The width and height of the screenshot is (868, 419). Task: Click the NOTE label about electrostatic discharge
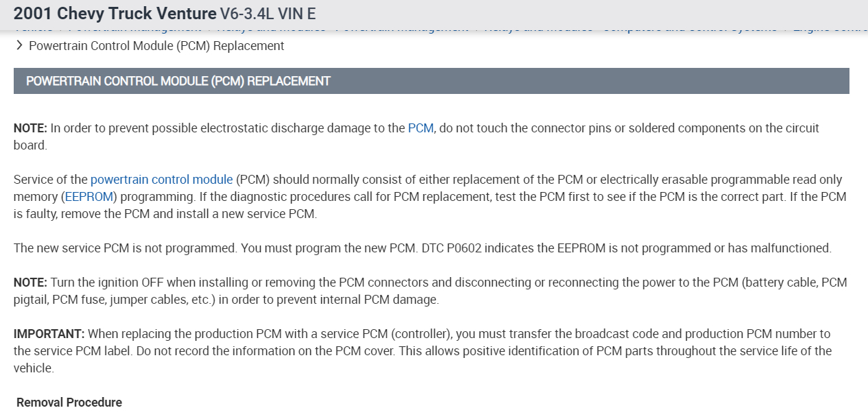30,128
